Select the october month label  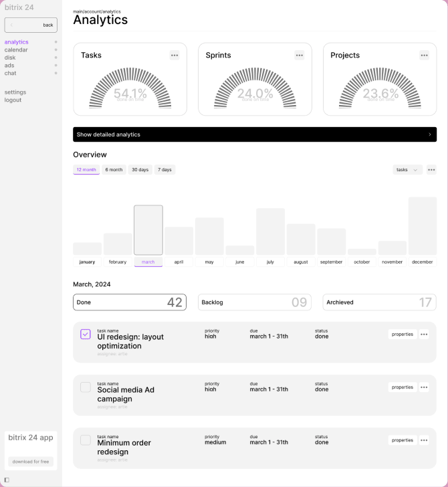362,262
